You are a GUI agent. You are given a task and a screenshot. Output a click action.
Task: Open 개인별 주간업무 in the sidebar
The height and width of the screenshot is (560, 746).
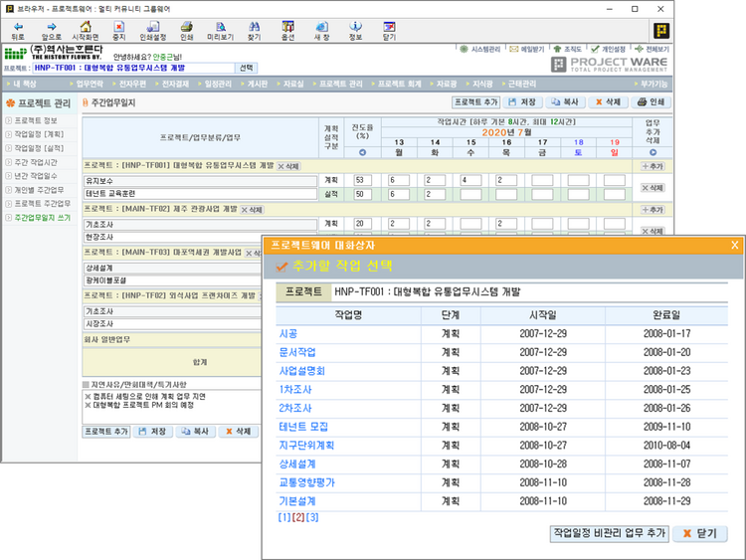[x=39, y=190]
